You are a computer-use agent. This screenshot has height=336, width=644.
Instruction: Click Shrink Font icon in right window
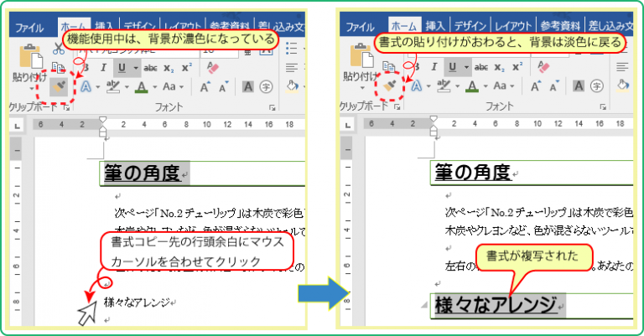(x=554, y=86)
